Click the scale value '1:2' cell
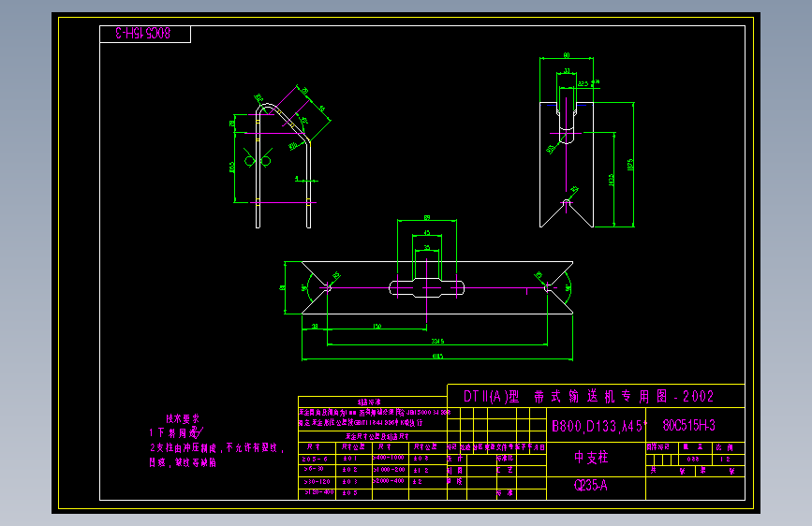812x526 pixels. 728,460
